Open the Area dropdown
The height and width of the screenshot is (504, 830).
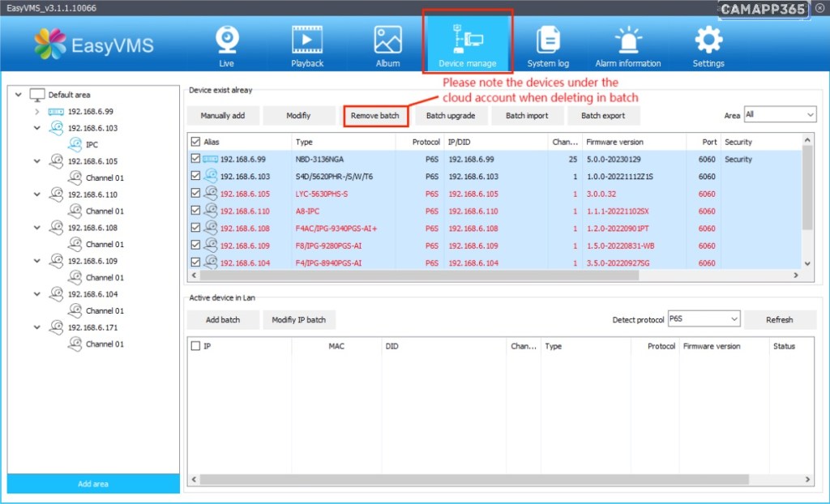pyautogui.click(x=779, y=115)
